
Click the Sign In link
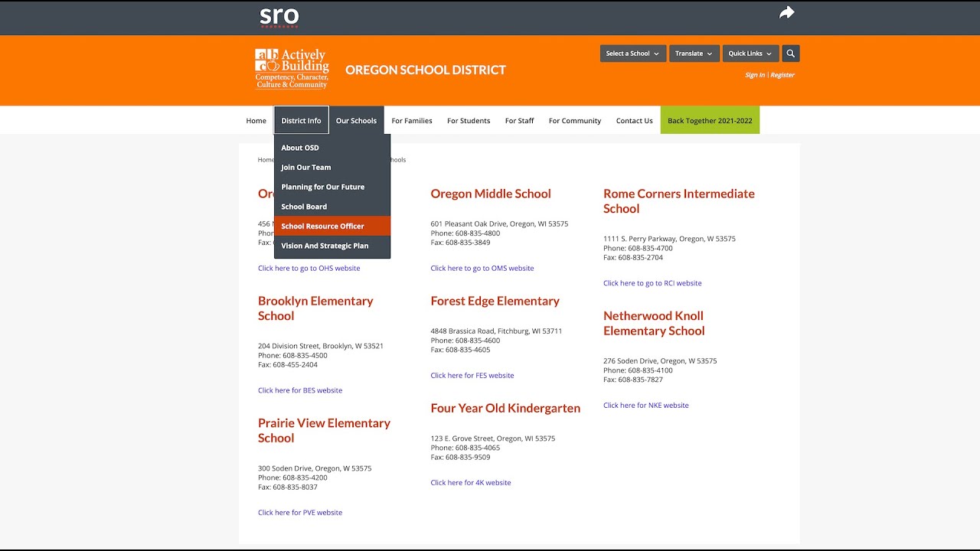click(x=755, y=75)
